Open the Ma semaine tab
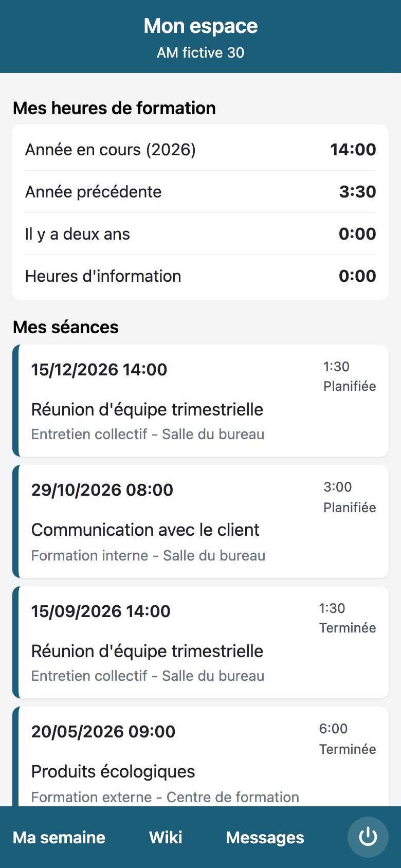The height and width of the screenshot is (868, 401). (59, 837)
